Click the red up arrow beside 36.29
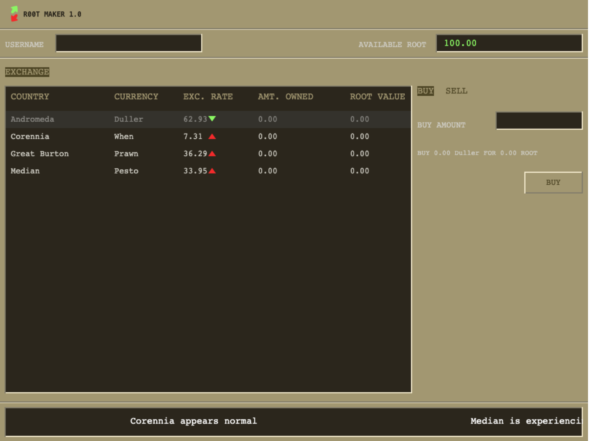 pyautogui.click(x=212, y=154)
